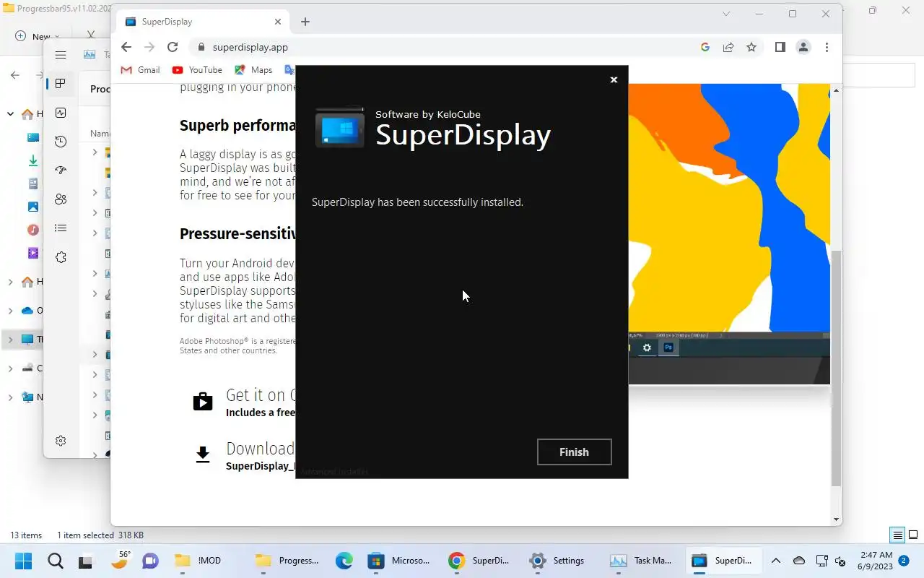Expand OneDrive node in File Explorer
Viewport: 924px width, 578px height.
click(10, 311)
